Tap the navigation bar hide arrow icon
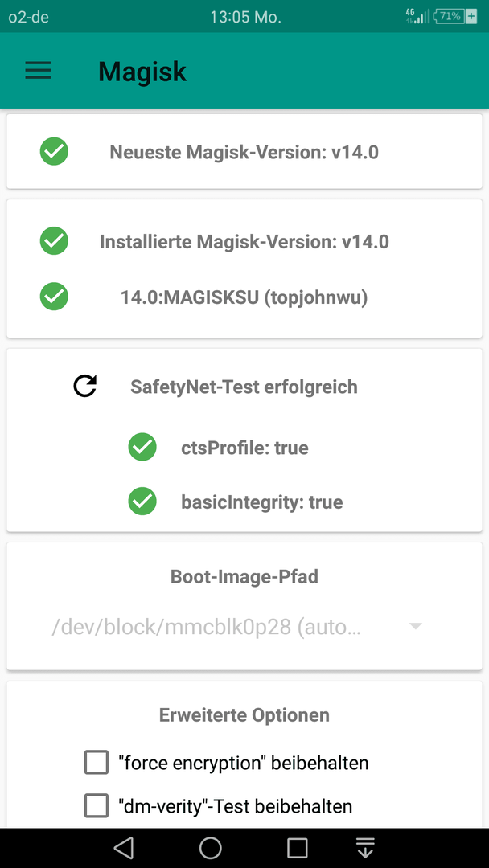489x868 pixels. click(365, 848)
